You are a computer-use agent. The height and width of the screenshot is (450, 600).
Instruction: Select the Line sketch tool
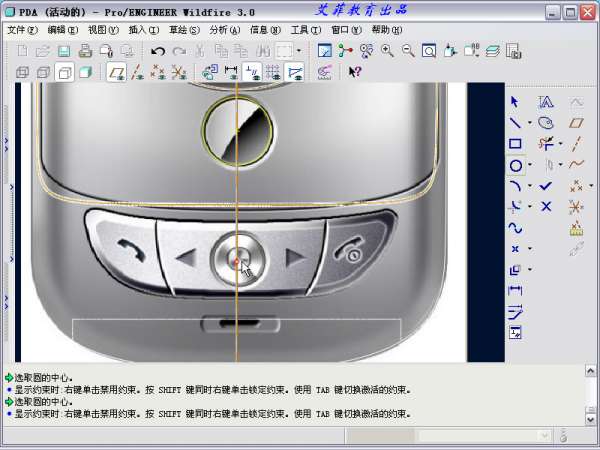[x=515, y=123]
